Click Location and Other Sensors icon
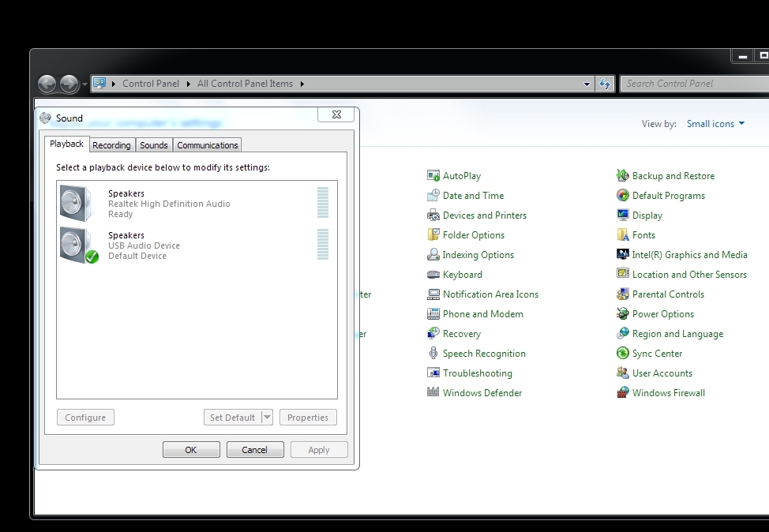The height and width of the screenshot is (532, 769). click(623, 274)
